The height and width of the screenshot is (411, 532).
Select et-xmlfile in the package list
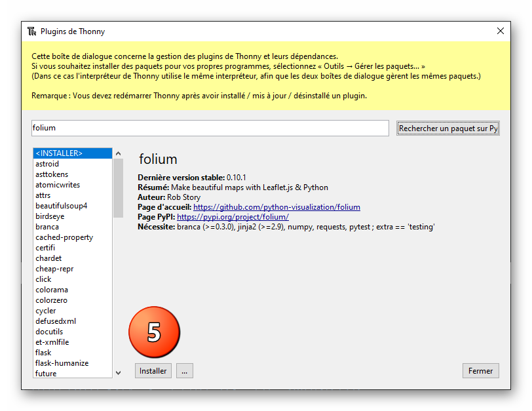tap(73, 342)
